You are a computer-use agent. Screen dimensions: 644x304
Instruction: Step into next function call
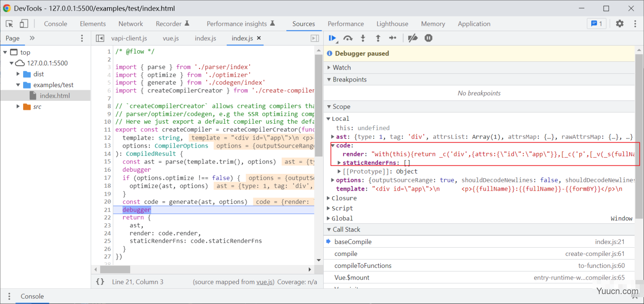(x=363, y=38)
